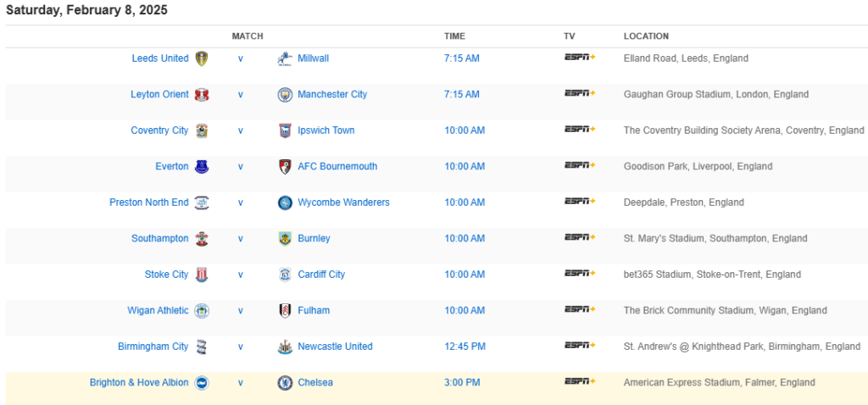This screenshot has height=405, width=868.
Task: Click the Saturday, February 8, 2025 heading
Action: coord(86,10)
